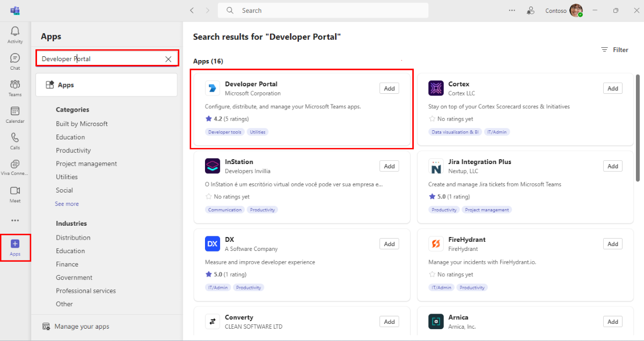Add Jira Integration Plus
The height and width of the screenshot is (341, 644).
coord(612,166)
